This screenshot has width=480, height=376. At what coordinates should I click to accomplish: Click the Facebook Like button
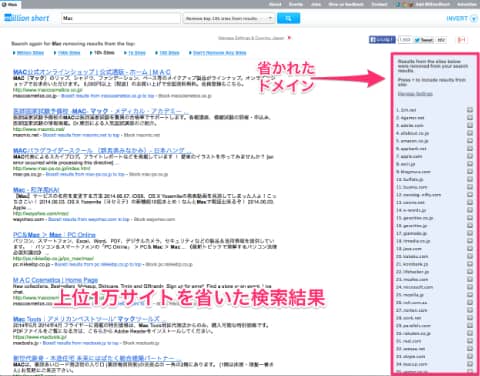[382, 40]
